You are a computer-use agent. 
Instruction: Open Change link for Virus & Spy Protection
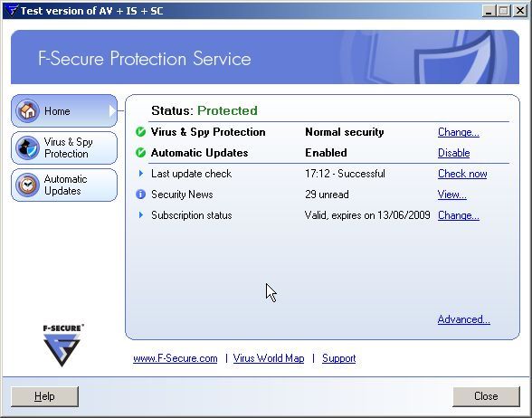[459, 132]
